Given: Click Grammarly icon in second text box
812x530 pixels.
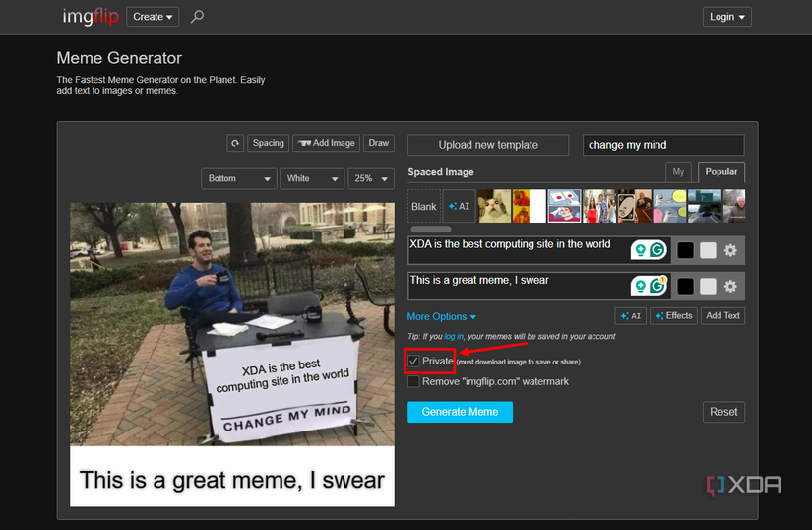Looking at the screenshot, I should click(657, 286).
